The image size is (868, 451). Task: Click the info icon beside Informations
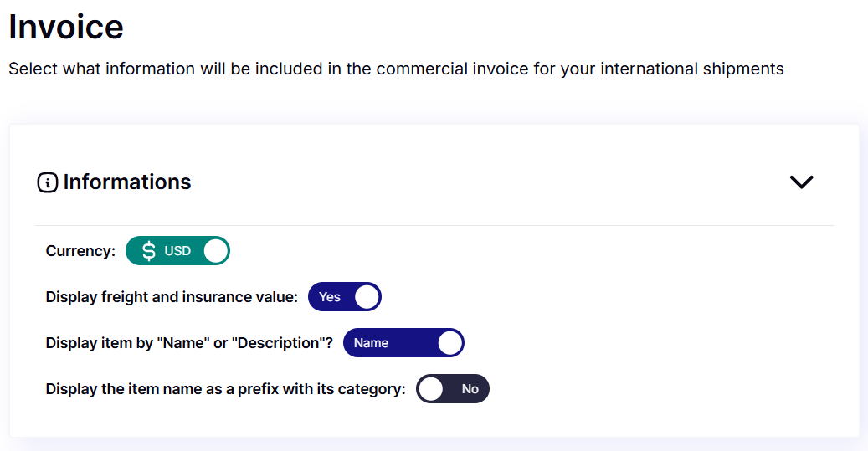(x=48, y=182)
